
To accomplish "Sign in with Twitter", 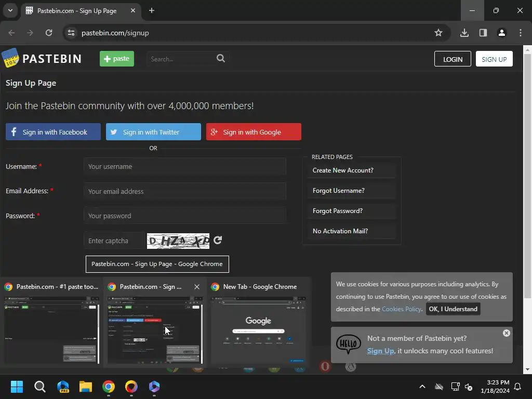I will 153,132.
